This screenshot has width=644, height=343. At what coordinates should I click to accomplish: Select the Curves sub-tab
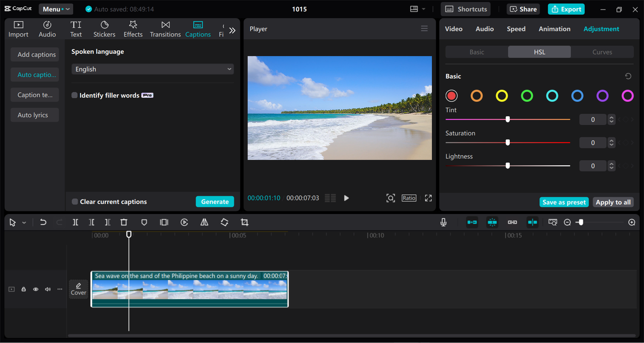coord(602,52)
